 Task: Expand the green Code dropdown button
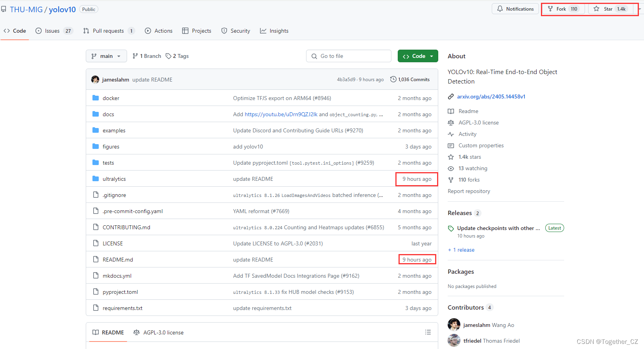(x=418, y=56)
